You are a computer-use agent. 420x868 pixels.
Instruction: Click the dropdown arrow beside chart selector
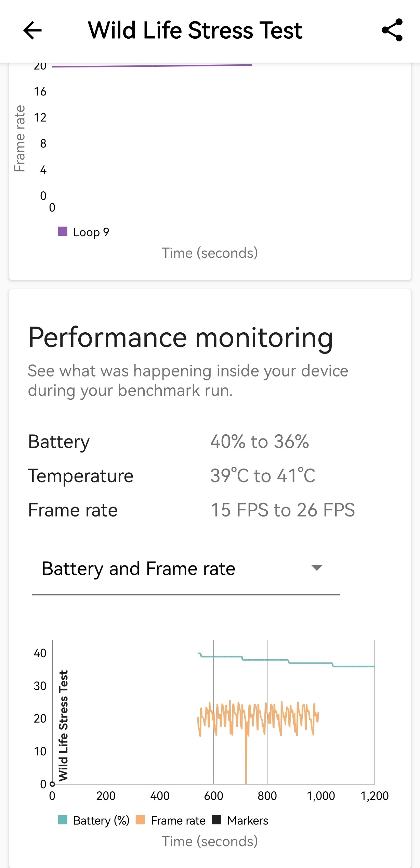pos(317,568)
